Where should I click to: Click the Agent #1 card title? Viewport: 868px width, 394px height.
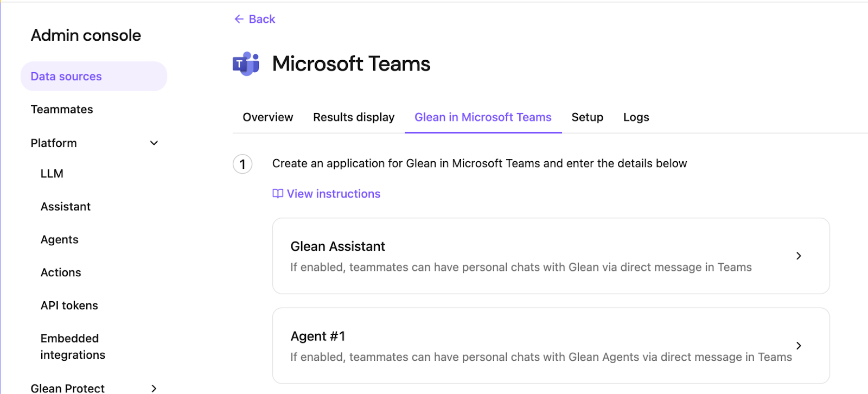(318, 336)
